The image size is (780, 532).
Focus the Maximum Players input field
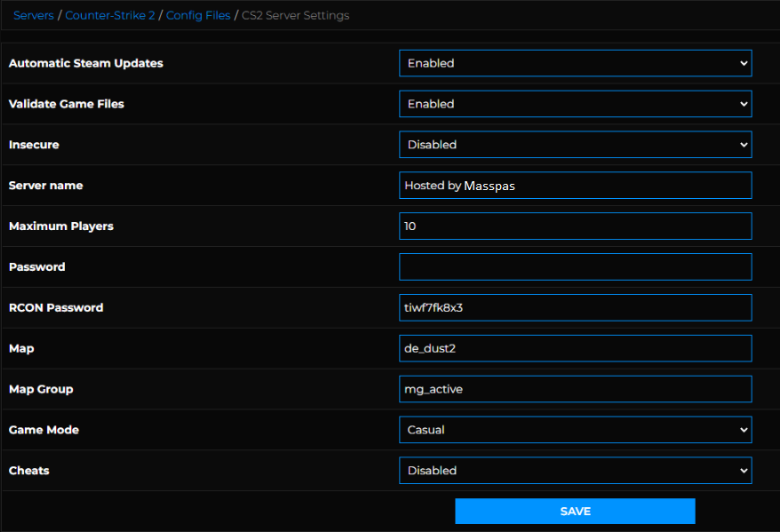pos(575,226)
